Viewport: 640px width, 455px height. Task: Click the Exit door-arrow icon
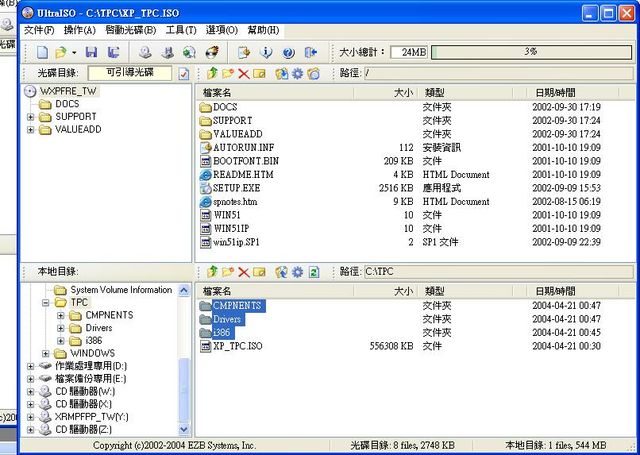tap(311, 52)
